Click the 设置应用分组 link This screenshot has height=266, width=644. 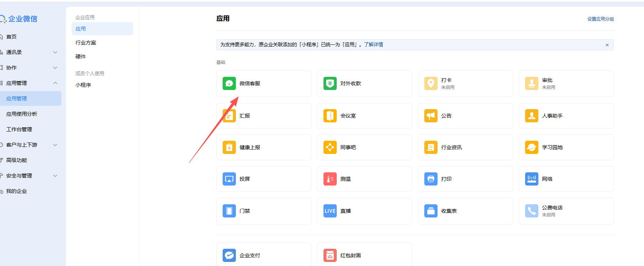click(601, 19)
